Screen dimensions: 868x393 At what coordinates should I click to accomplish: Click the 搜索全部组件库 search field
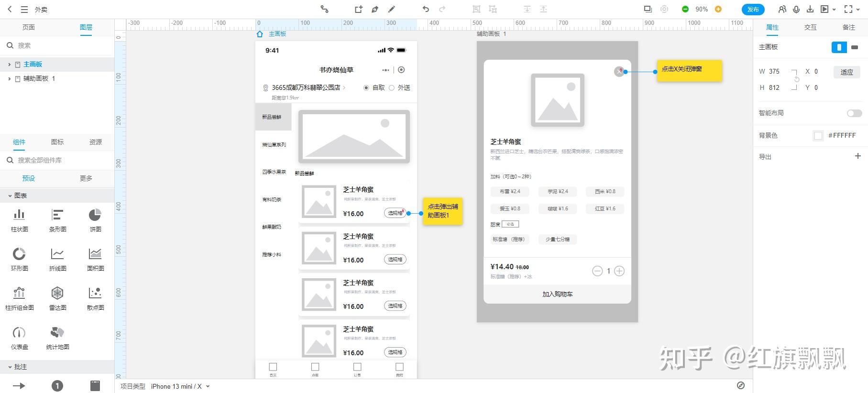tap(57, 160)
